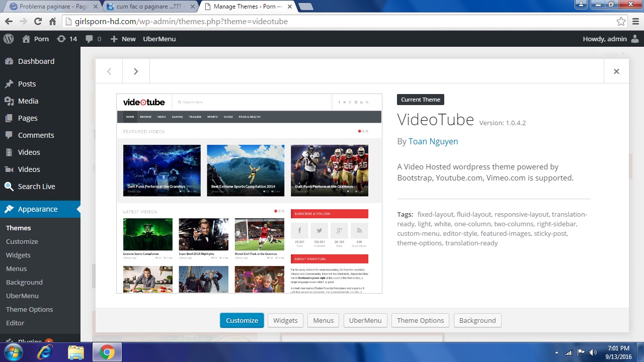
Task: Reload the current page
Action: click(x=38, y=22)
